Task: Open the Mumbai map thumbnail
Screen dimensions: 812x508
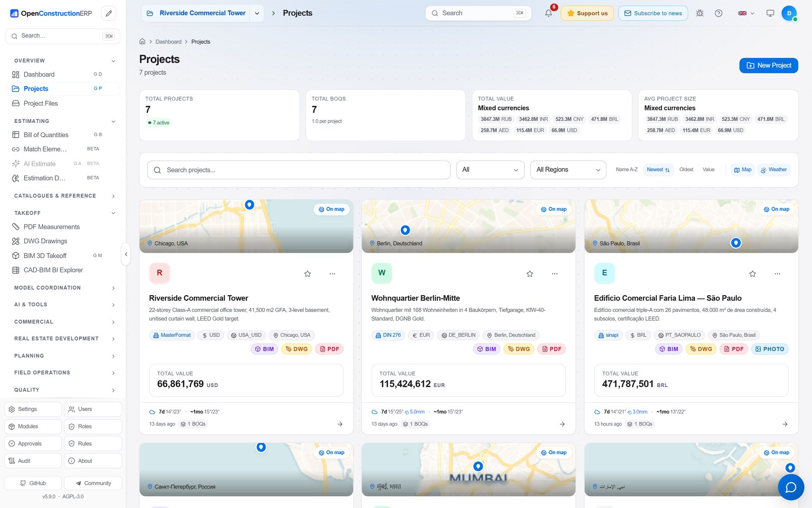Action: click(468, 469)
